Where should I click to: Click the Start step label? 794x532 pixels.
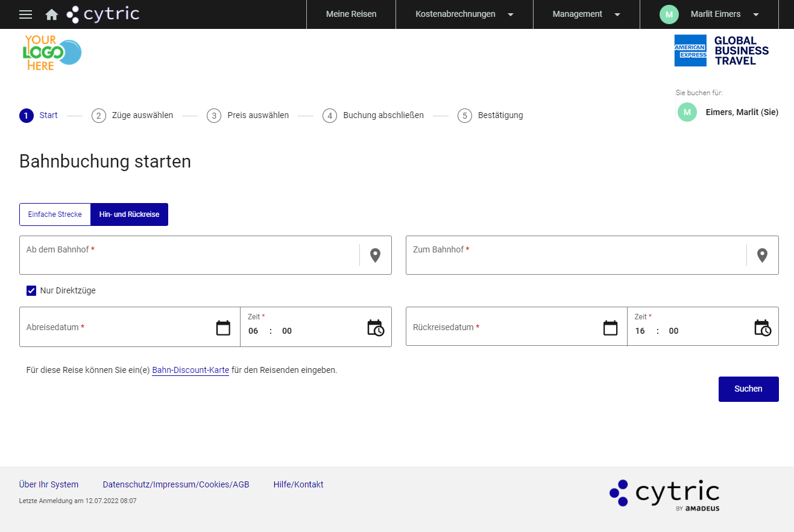(49, 115)
